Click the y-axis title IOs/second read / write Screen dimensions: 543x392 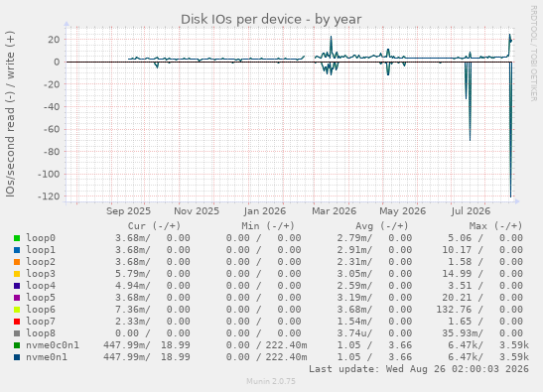click(10, 114)
